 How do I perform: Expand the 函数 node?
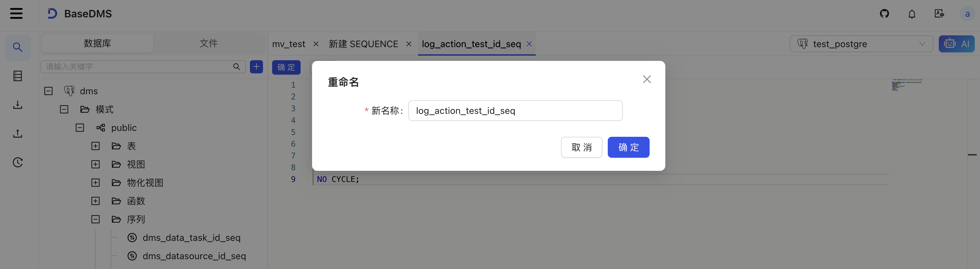[x=96, y=201]
